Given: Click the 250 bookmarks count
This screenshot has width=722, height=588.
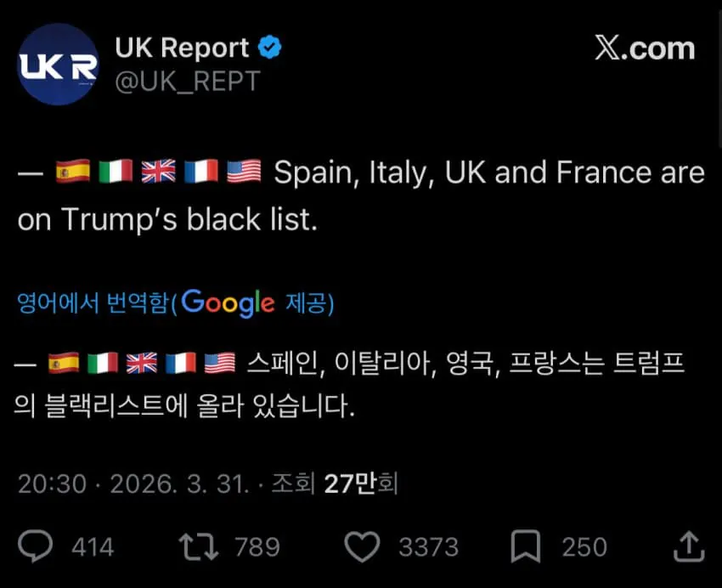Looking at the screenshot, I should (x=584, y=546).
